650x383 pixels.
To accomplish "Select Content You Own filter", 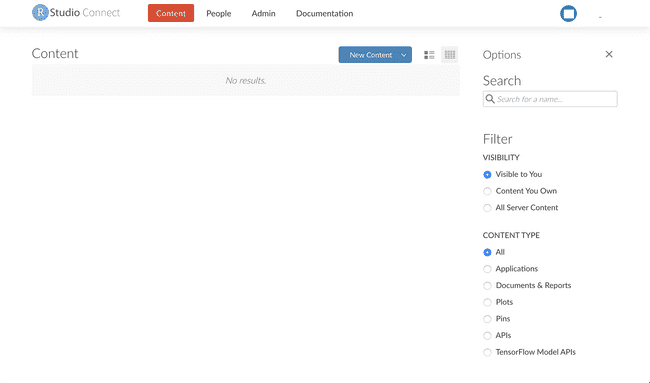I will click(520, 191).
